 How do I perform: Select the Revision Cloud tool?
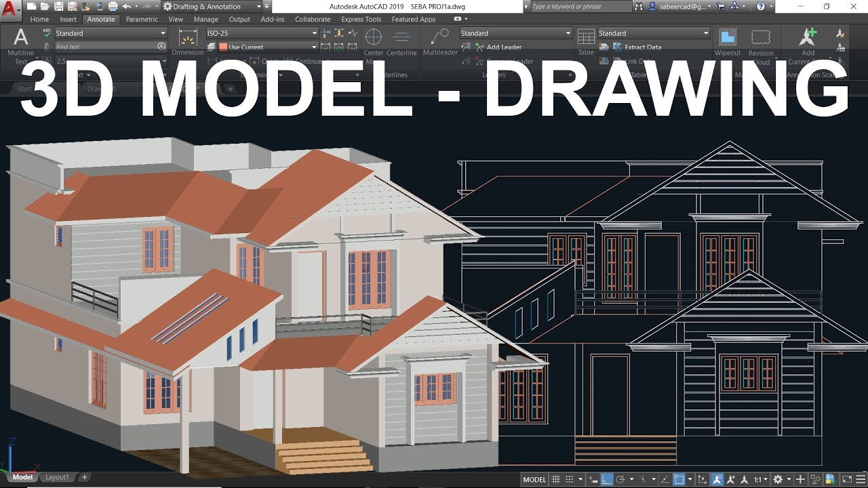coord(761,46)
